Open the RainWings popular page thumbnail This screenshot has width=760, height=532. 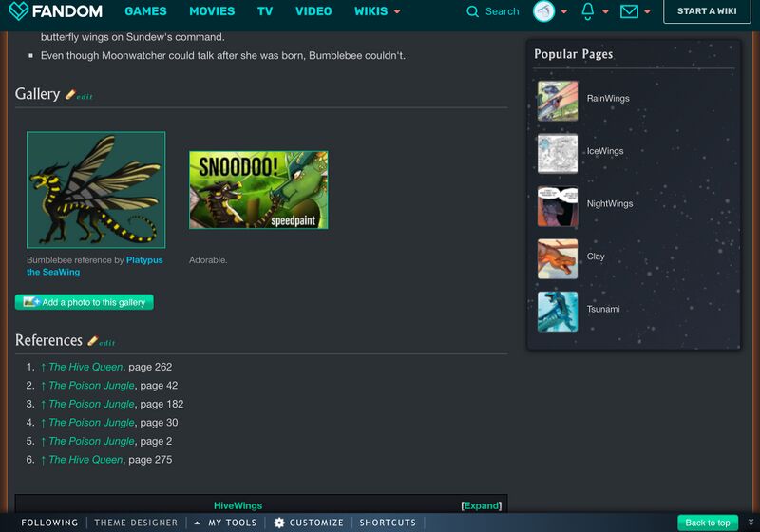tap(557, 99)
